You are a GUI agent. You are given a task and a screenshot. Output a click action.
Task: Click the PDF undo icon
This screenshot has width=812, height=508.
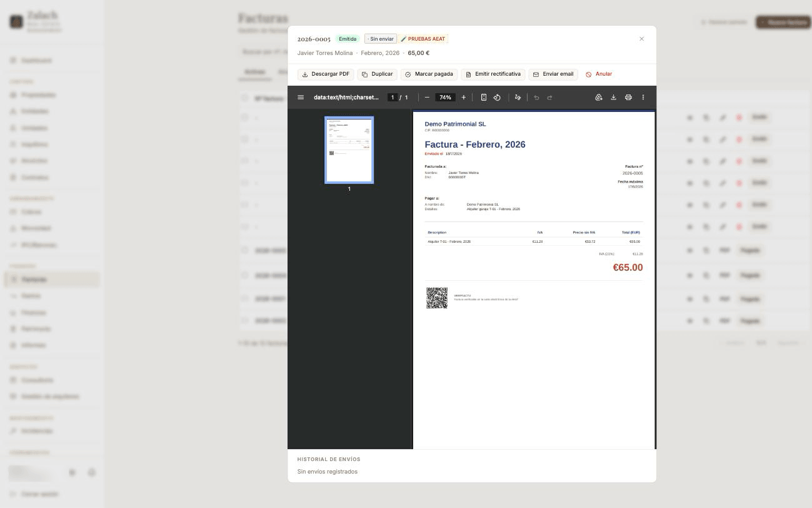(x=536, y=97)
